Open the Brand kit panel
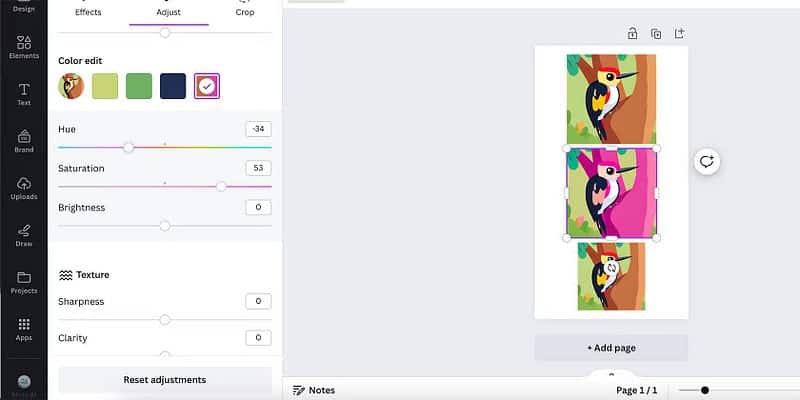 click(23, 141)
